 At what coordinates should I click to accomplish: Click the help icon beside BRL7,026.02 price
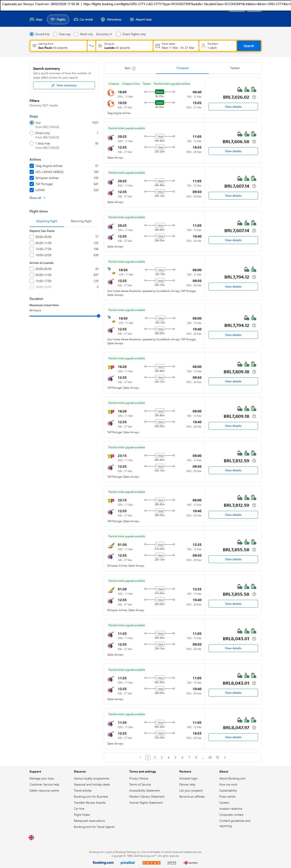pos(254,97)
